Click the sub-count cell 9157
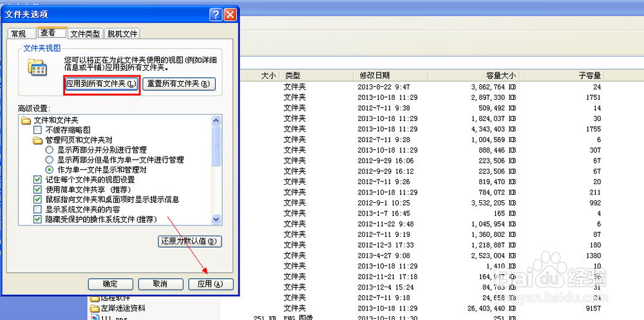644x320 pixels. click(x=594, y=308)
